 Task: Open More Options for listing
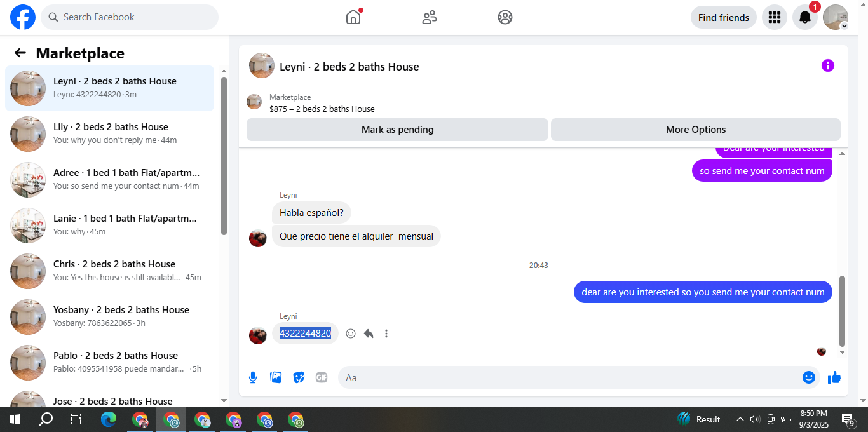pyautogui.click(x=696, y=130)
